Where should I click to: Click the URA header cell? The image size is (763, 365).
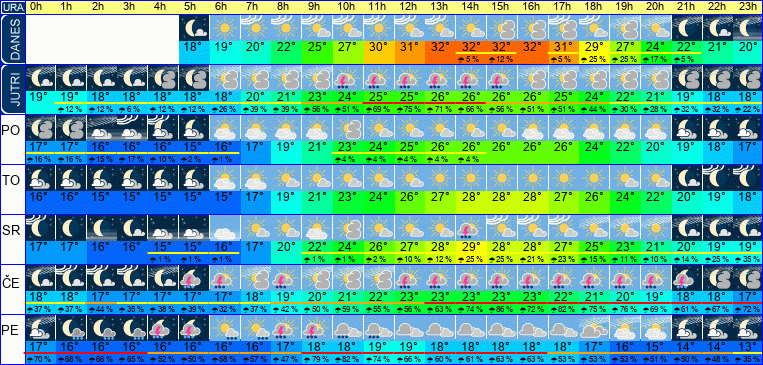pyautogui.click(x=13, y=7)
